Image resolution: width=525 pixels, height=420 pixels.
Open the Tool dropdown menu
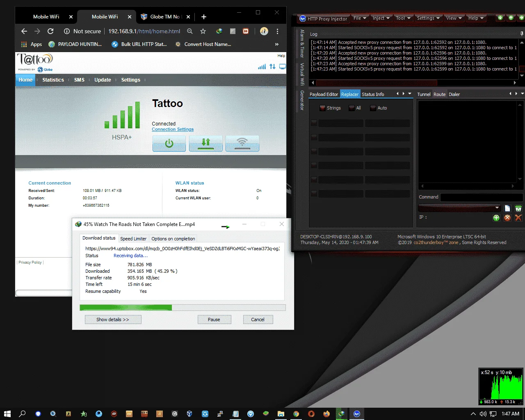point(403,18)
